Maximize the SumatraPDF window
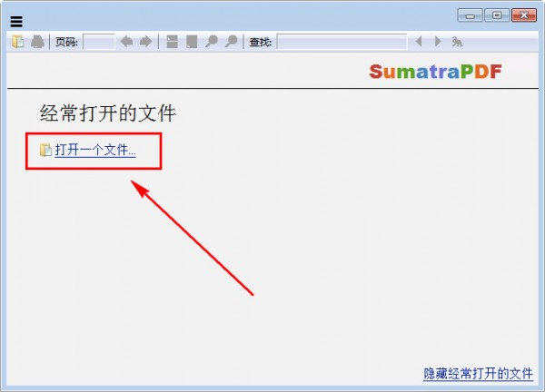 click(497, 15)
